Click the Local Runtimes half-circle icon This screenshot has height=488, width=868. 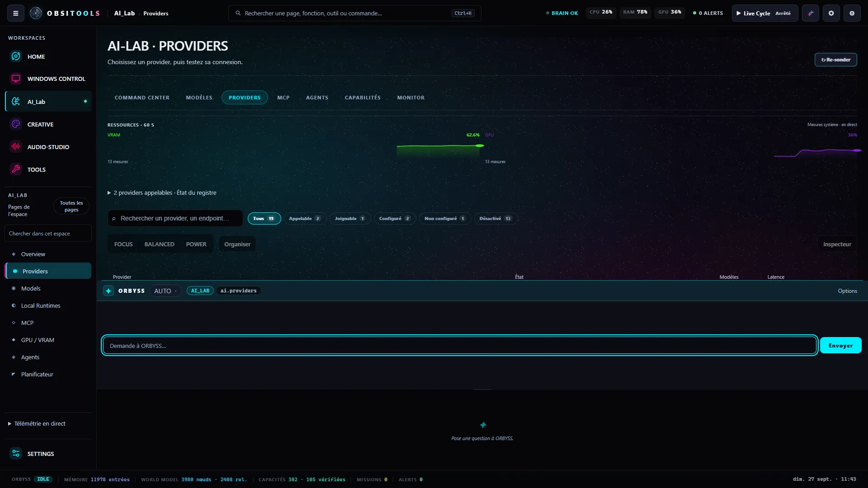[x=14, y=306]
